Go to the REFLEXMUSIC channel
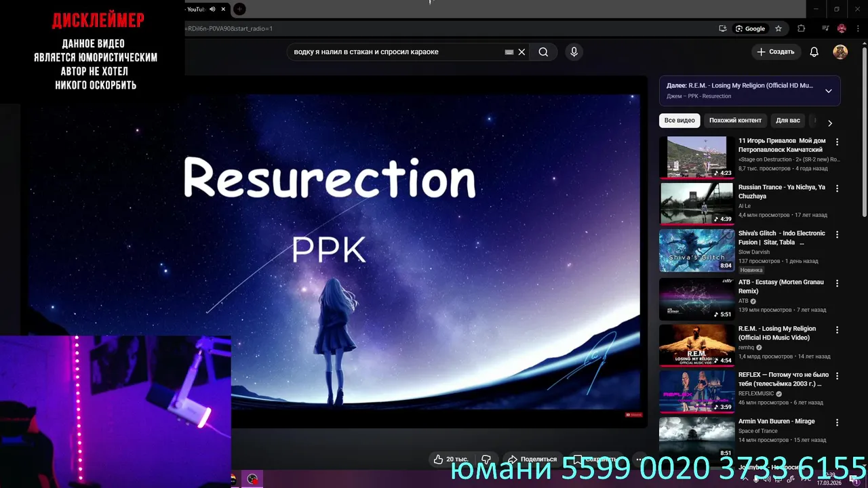This screenshot has width=868, height=488. pyautogui.click(x=756, y=394)
